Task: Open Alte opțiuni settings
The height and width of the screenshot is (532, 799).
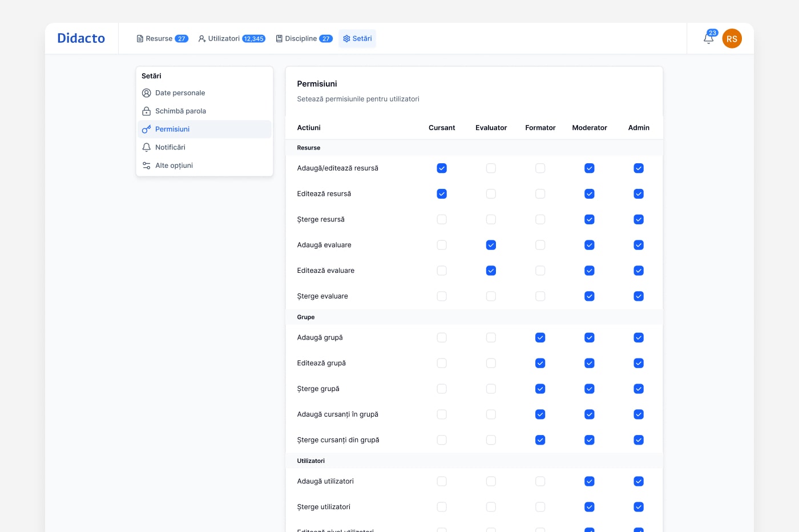Action: pyautogui.click(x=204, y=166)
